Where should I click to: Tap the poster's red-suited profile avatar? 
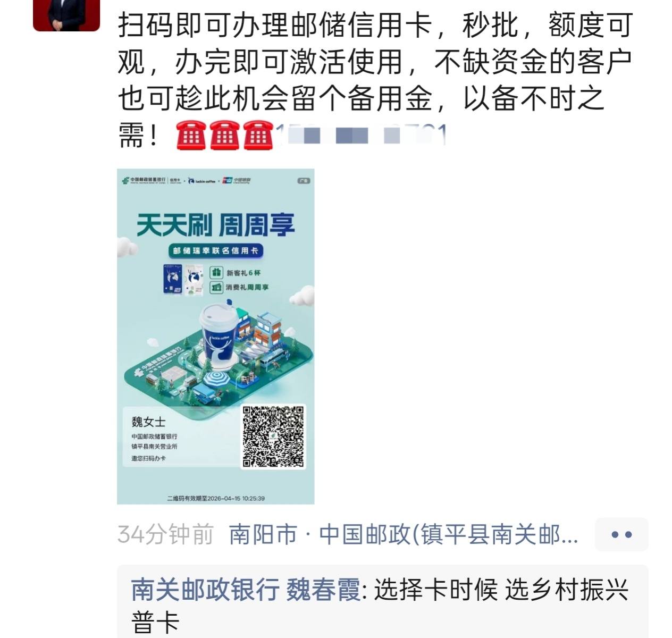(66, 15)
